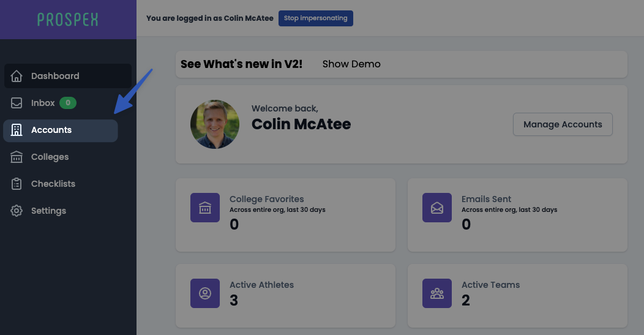The image size is (644, 335).
Task: Click Stop impersonating button
Action: 316,18
